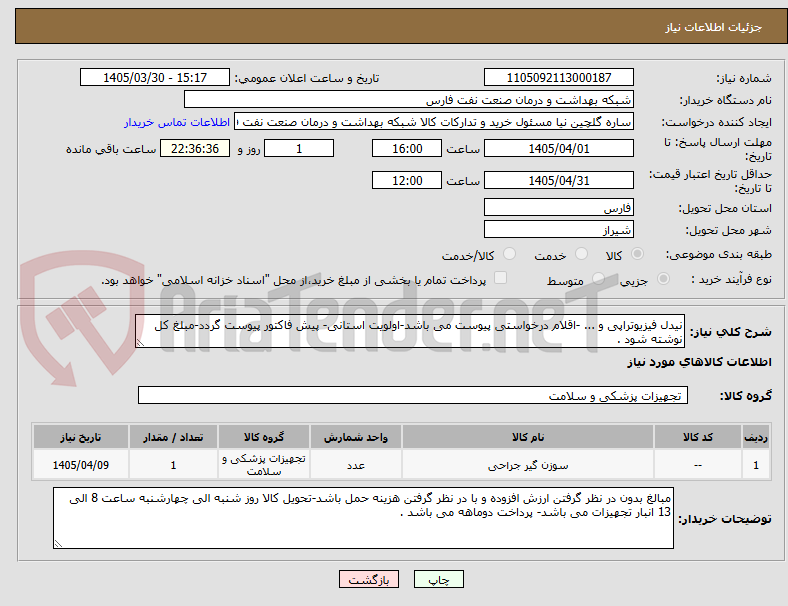This screenshot has height=606, width=788.
Task: Click the resize grip of شرح کلی نیاز textarea
Action: tap(140, 343)
